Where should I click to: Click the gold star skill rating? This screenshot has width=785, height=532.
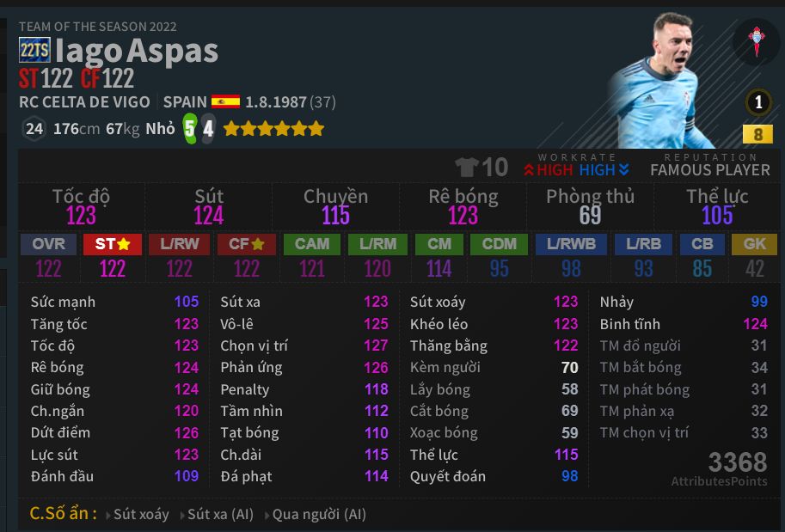click(x=273, y=130)
